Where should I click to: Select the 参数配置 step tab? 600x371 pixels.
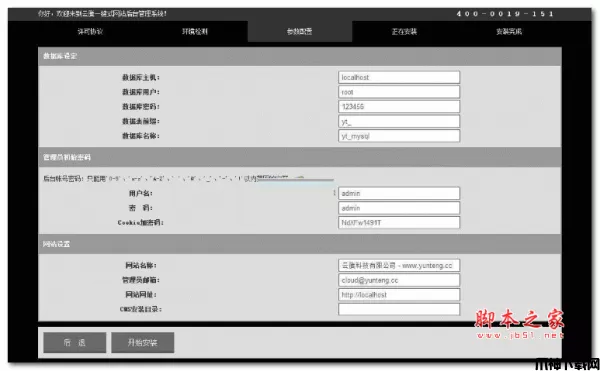tap(300, 31)
